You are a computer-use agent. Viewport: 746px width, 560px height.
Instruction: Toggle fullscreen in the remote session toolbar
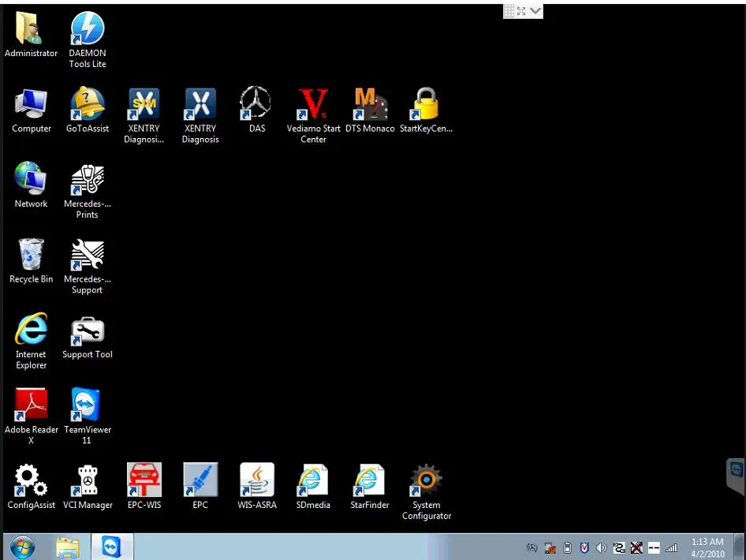pyautogui.click(x=522, y=10)
